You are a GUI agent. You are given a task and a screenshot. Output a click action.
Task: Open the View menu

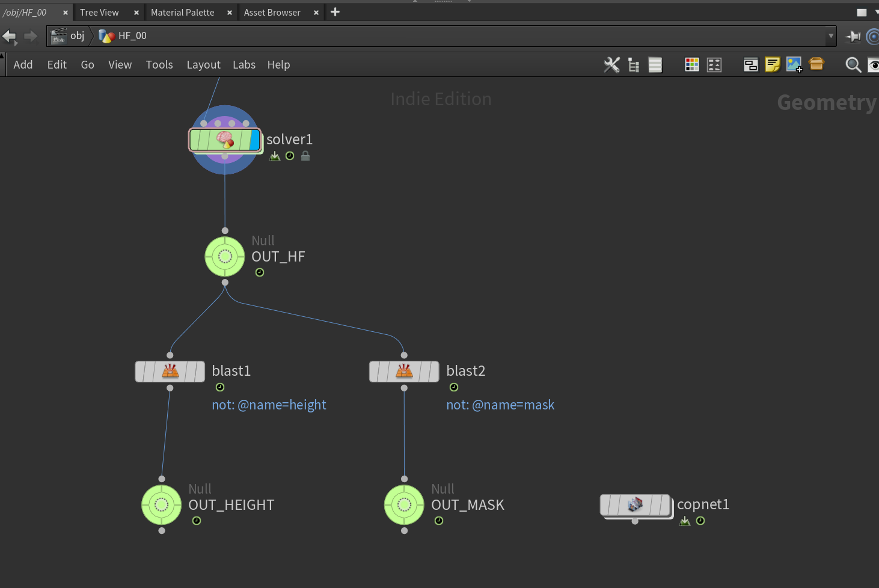tap(120, 65)
